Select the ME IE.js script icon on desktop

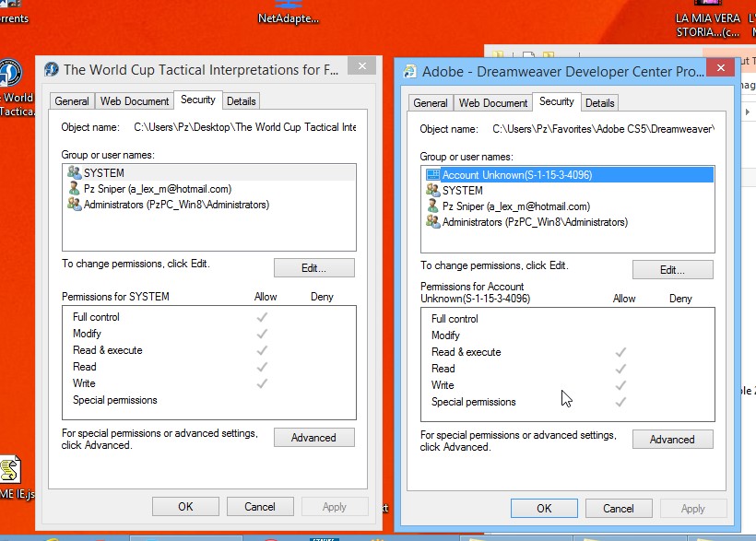pos(11,470)
